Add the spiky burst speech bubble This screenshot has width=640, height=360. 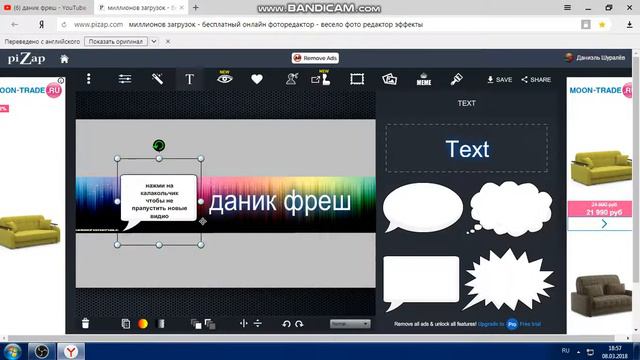[x=509, y=280]
